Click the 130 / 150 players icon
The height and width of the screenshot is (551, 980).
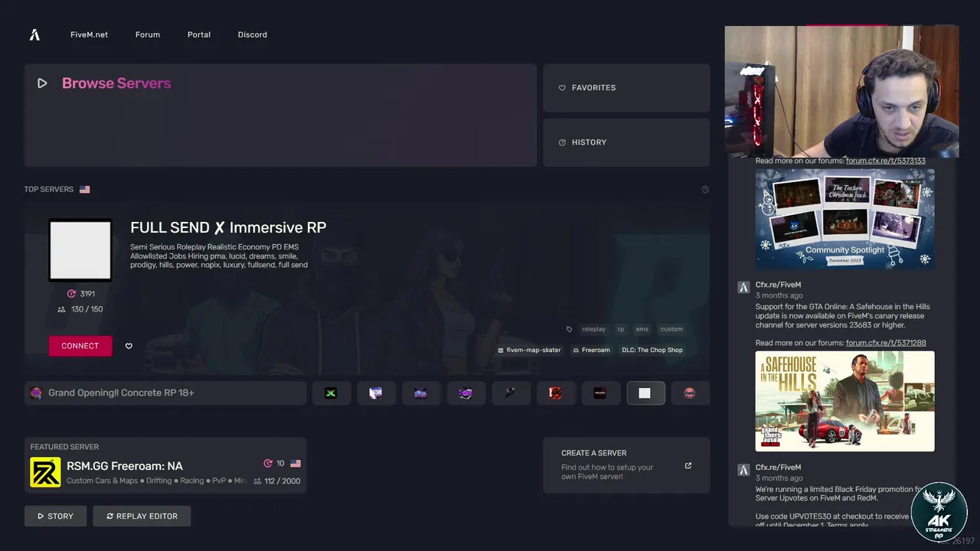[61, 309]
